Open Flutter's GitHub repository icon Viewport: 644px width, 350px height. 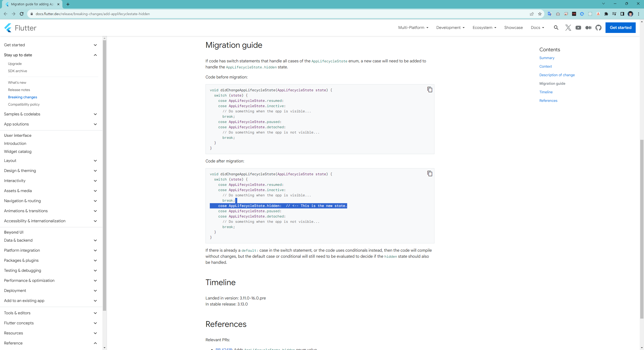[x=598, y=28]
